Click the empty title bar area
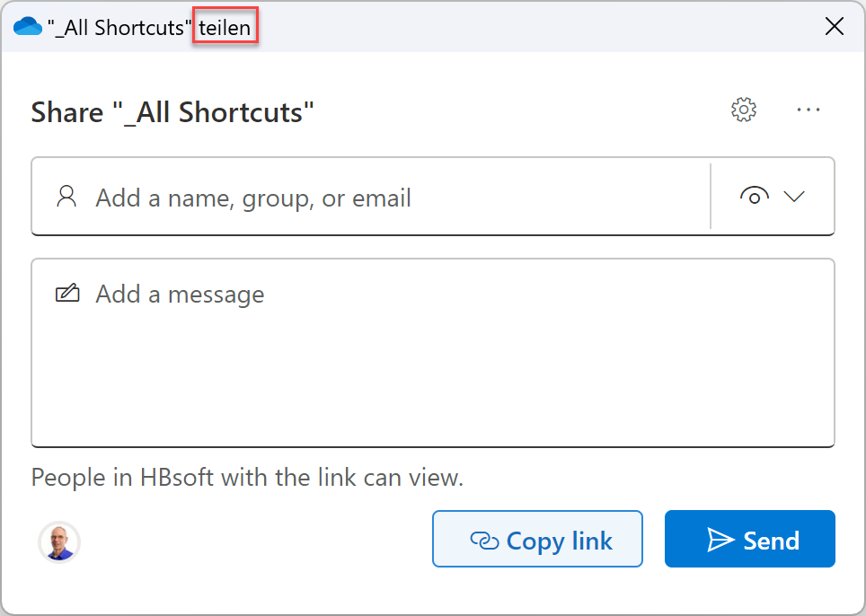Screen dimensions: 866x616 539,27
